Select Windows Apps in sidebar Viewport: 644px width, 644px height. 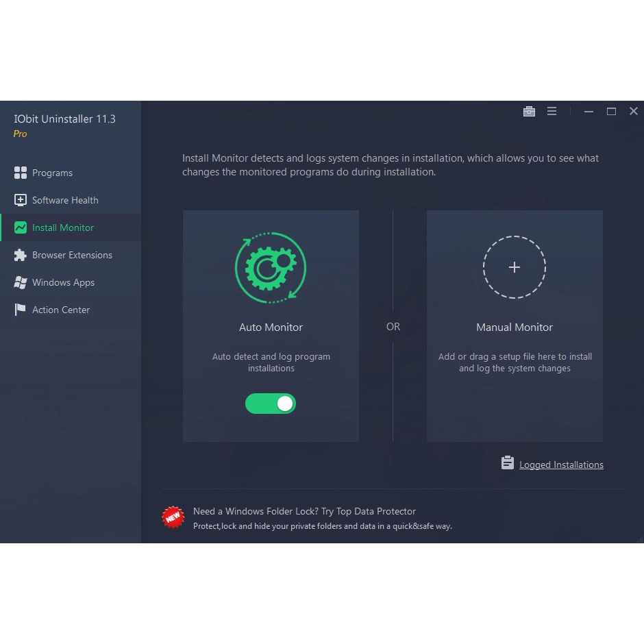pyautogui.click(x=63, y=282)
